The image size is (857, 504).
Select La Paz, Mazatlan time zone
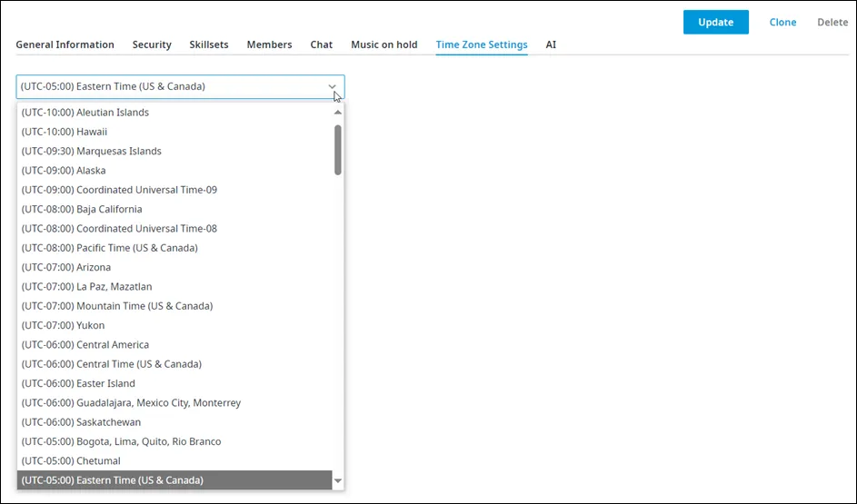click(x=174, y=287)
